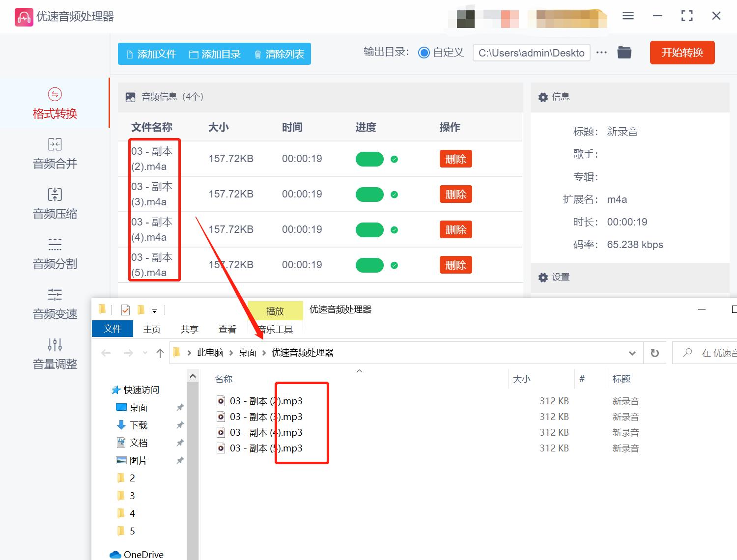The width and height of the screenshot is (737, 560).
Task: Click the 设置 settings gear icon
Action: (x=543, y=277)
